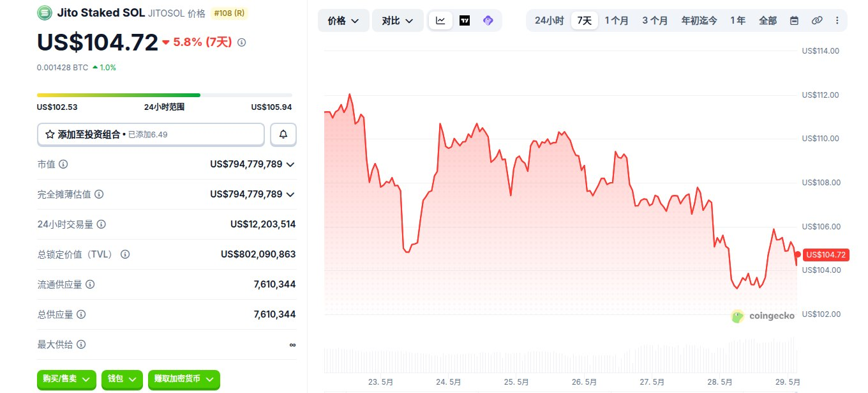This screenshot has height=393, width=868.
Task: Click the 24-hour range progress bar
Action: (x=165, y=95)
